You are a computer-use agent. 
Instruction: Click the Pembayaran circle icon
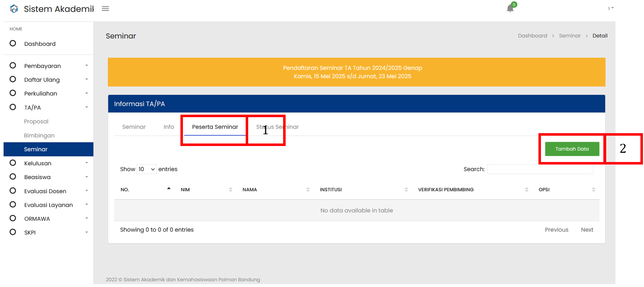pos(13,66)
